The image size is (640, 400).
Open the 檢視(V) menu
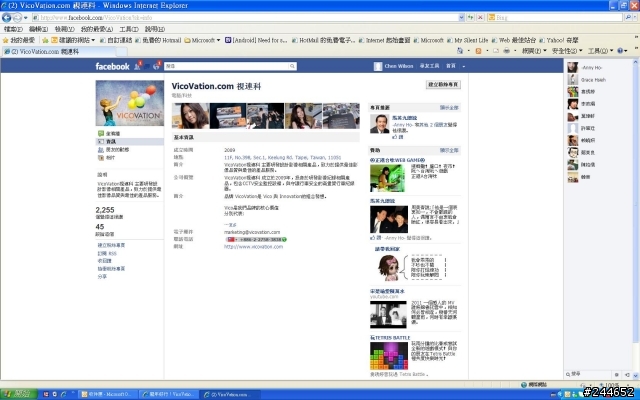pos(64,29)
